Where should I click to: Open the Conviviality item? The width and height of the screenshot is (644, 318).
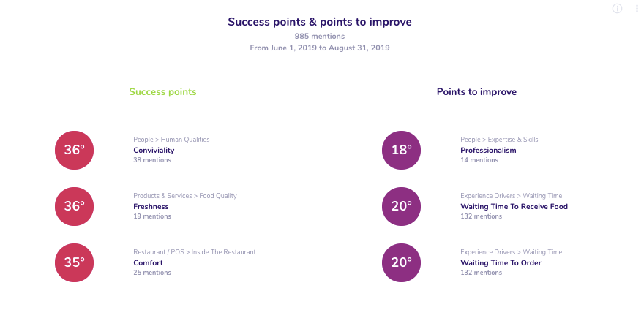pyautogui.click(x=154, y=150)
